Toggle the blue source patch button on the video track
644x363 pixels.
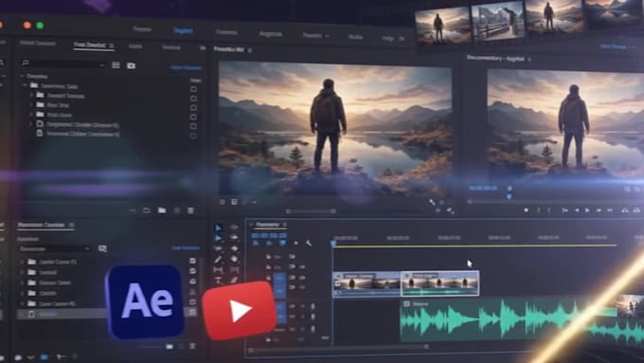(279, 285)
